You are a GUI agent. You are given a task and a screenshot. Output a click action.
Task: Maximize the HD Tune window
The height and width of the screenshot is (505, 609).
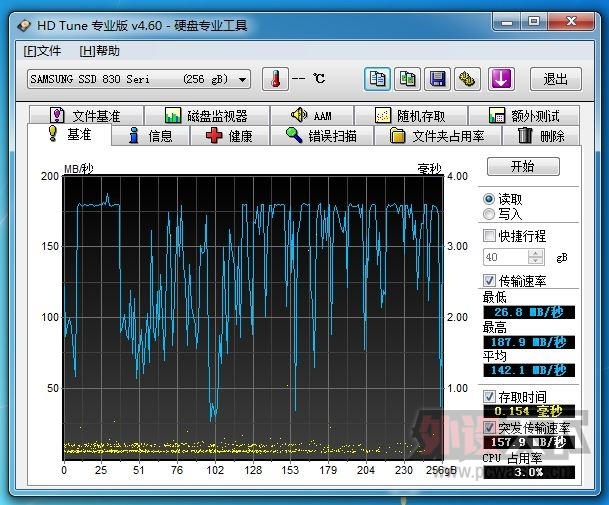click(x=534, y=21)
